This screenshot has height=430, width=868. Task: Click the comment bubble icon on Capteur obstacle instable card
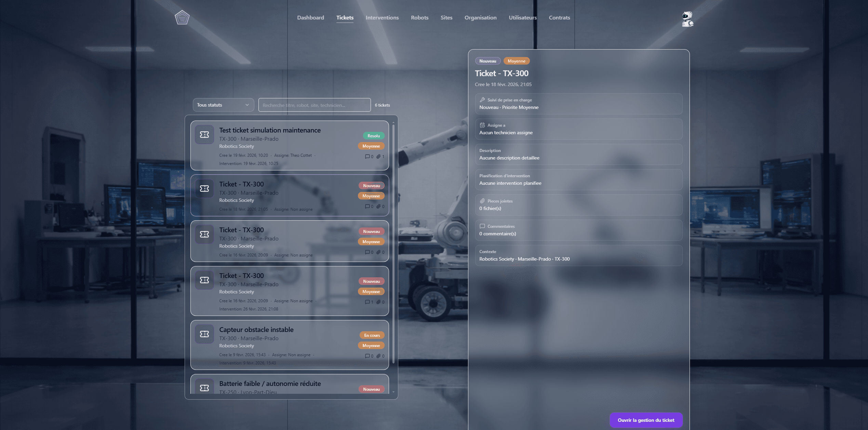pos(368,356)
